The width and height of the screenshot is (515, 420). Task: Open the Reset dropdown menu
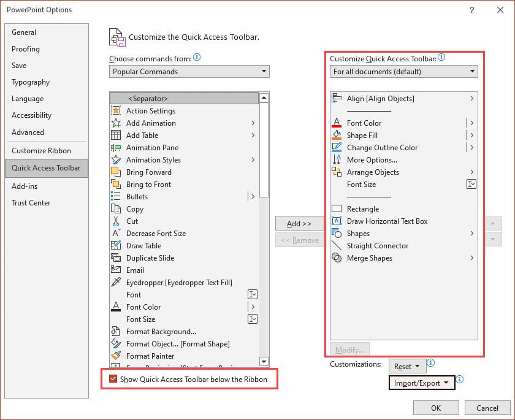(x=407, y=366)
